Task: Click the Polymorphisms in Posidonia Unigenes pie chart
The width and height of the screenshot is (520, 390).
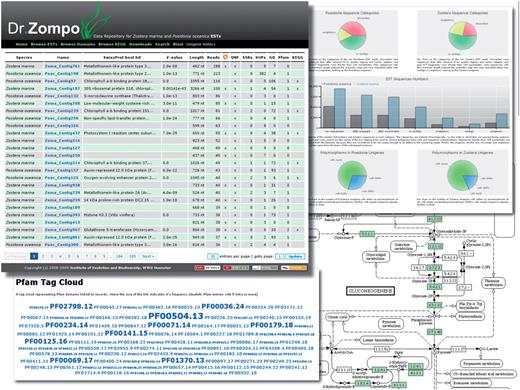Action: (352, 175)
